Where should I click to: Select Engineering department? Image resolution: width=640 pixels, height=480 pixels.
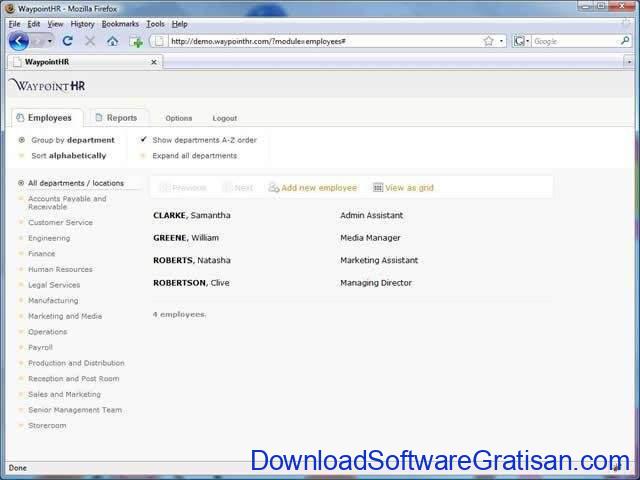pos(49,238)
